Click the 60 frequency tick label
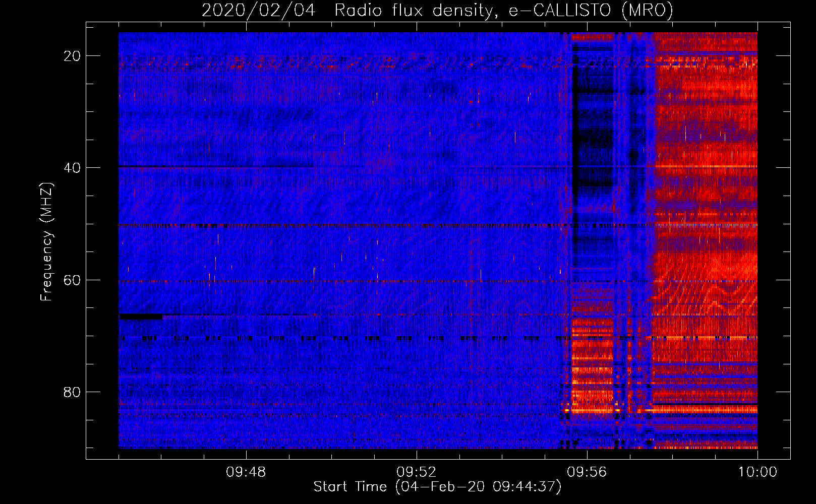816x504 pixels. coord(73,280)
